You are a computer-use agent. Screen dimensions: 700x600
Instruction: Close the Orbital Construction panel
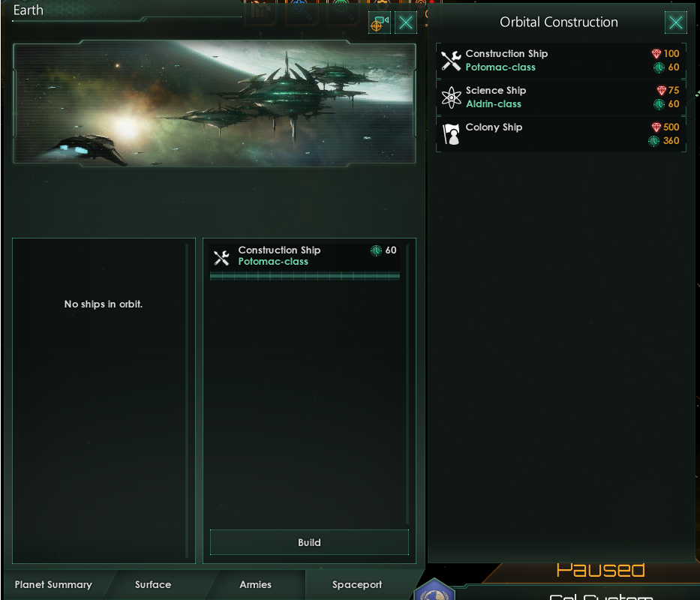point(675,22)
